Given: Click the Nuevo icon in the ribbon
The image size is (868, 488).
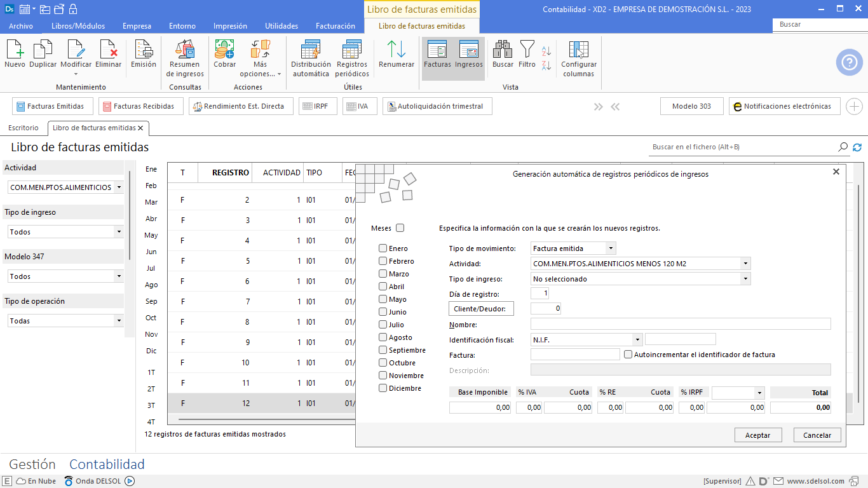Looking at the screenshot, I should click(15, 54).
